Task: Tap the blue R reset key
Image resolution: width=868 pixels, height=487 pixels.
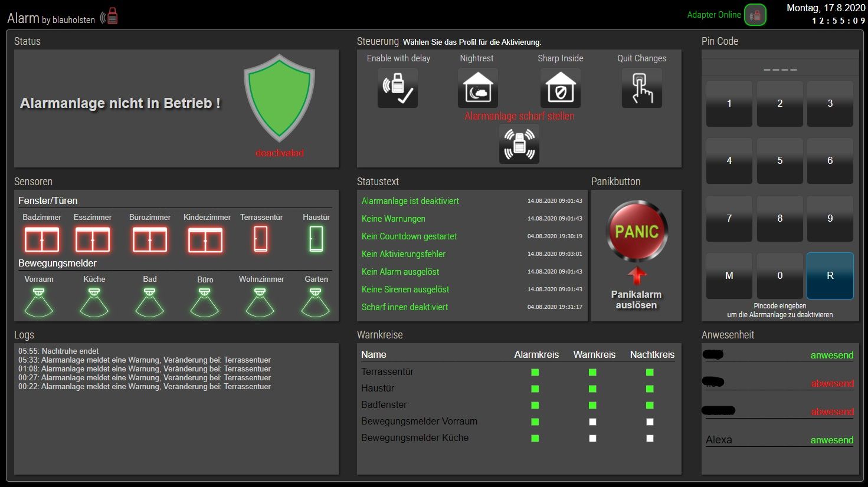Action: [x=830, y=275]
